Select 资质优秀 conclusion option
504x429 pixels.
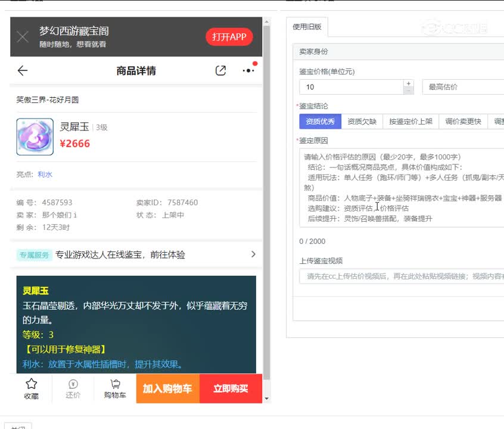[x=320, y=122]
